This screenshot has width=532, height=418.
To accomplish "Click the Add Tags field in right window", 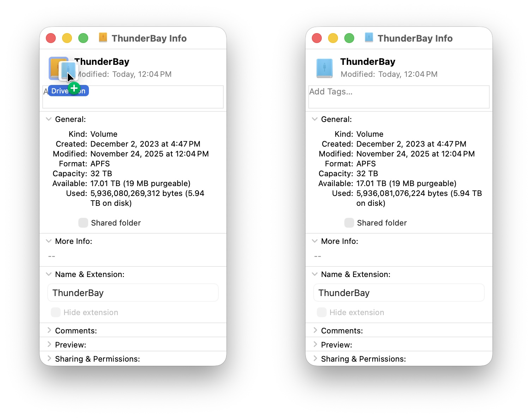I will pyautogui.click(x=399, y=97).
